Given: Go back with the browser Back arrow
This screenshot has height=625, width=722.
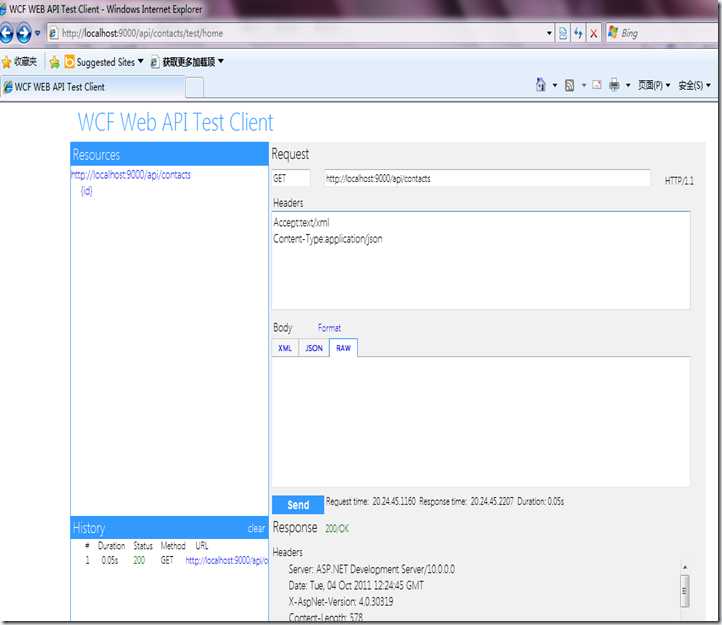Looking at the screenshot, I should [x=6, y=33].
